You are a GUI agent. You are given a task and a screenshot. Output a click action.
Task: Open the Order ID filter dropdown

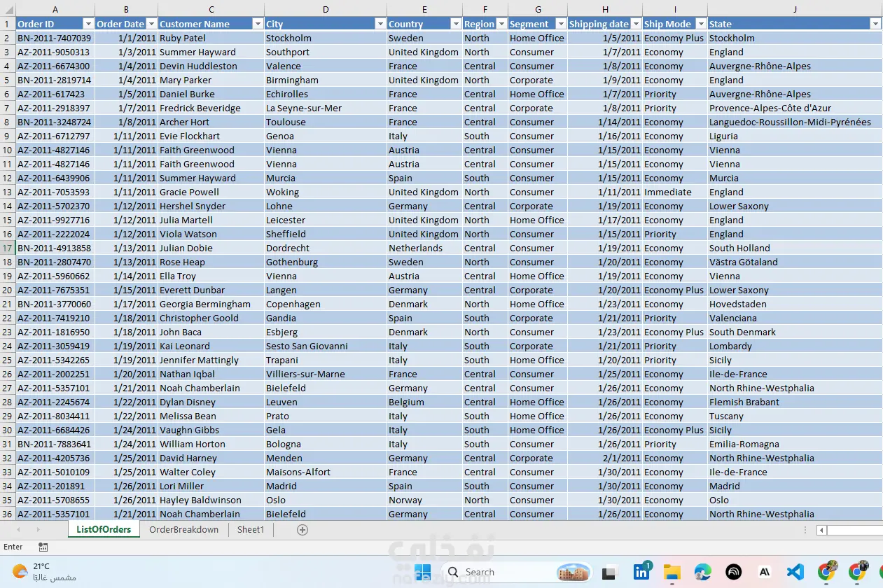[x=88, y=24]
